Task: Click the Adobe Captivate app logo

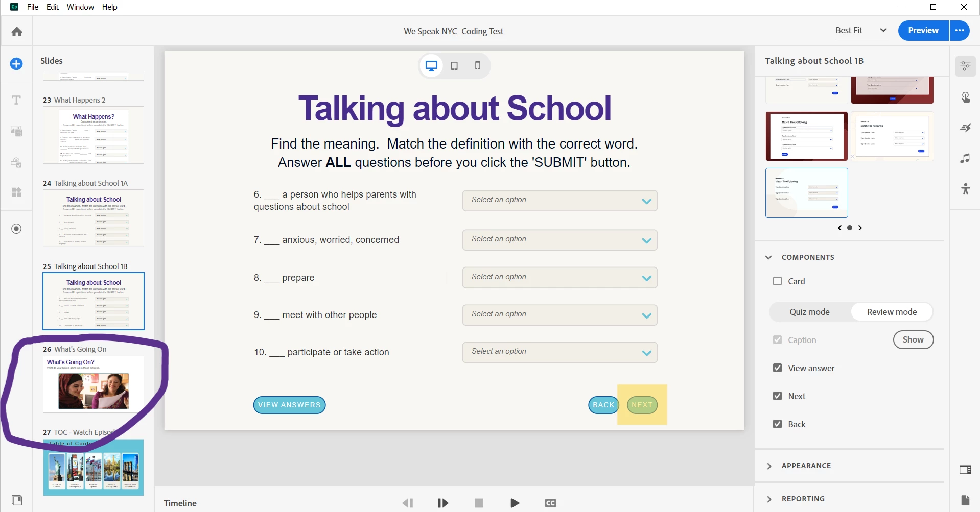Action: coord(14,7)
